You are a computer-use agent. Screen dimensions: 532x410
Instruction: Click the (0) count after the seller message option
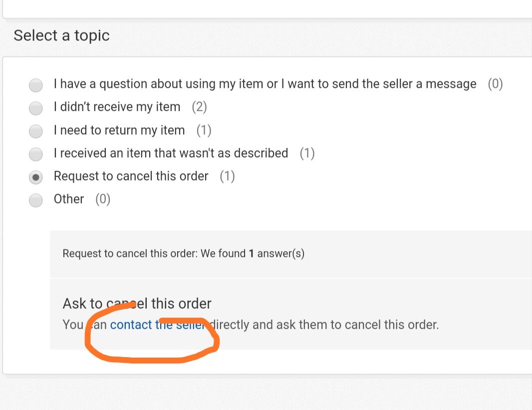(495, 84)
